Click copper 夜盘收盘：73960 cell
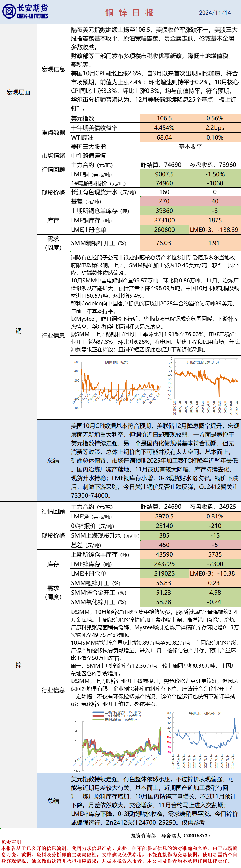This screenshot has height=868, width=241. tap(215, 165)
